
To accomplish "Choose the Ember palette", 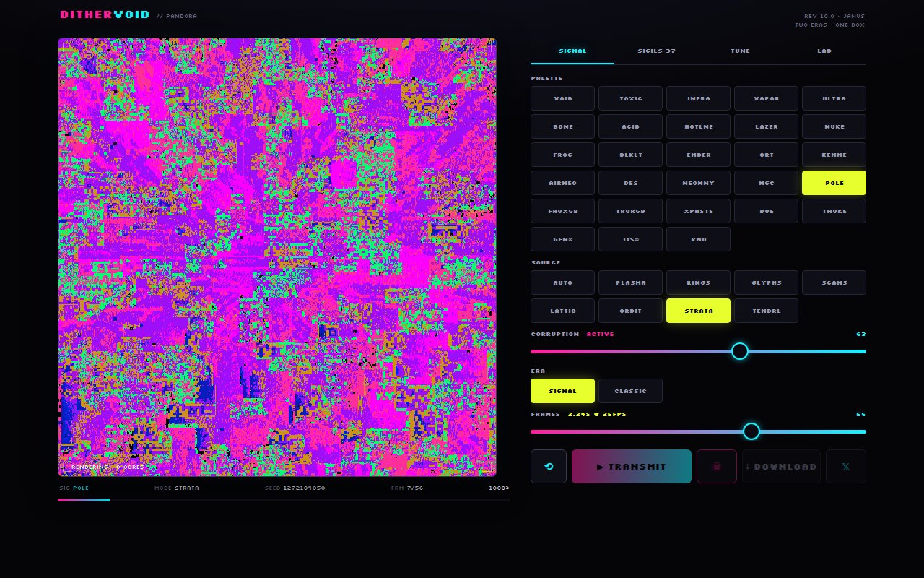I will pyautogui.click(x=699, y=155).
